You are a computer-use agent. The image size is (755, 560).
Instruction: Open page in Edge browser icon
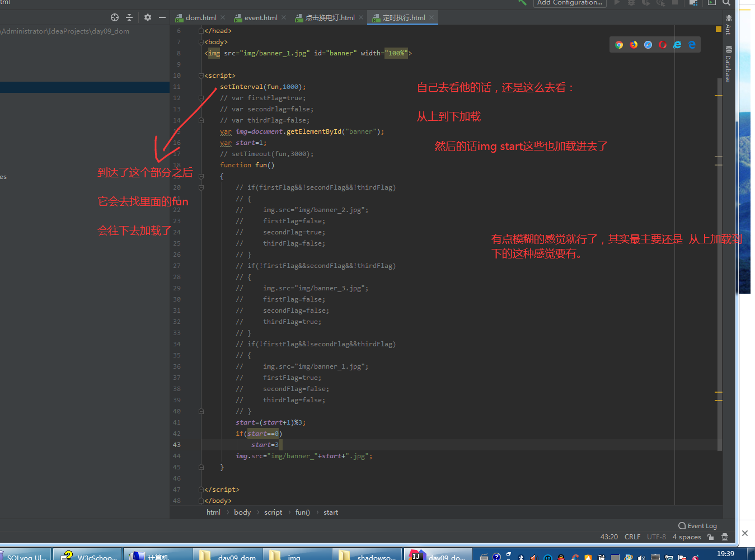(692, 45)
